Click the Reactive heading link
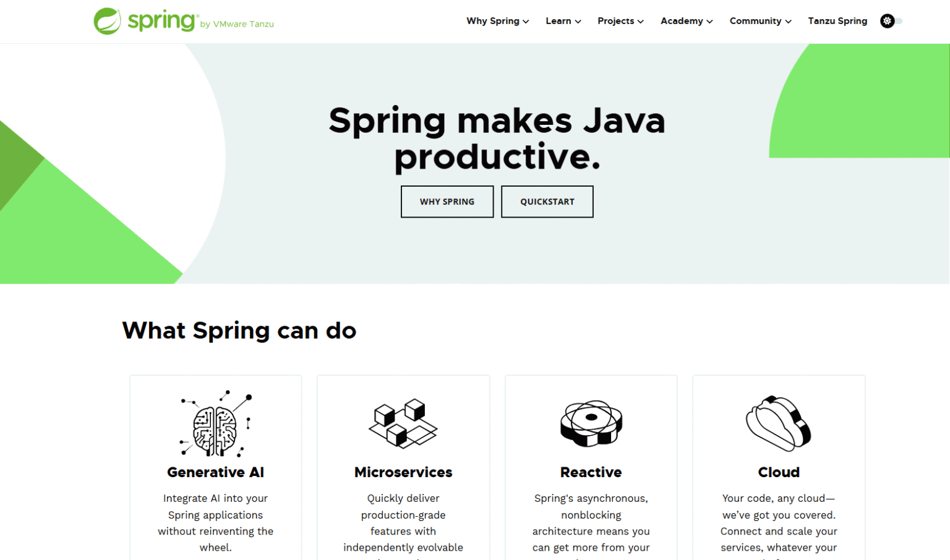Image resolution: width=950 pixels, height=560 pixels. coord(591,472)
